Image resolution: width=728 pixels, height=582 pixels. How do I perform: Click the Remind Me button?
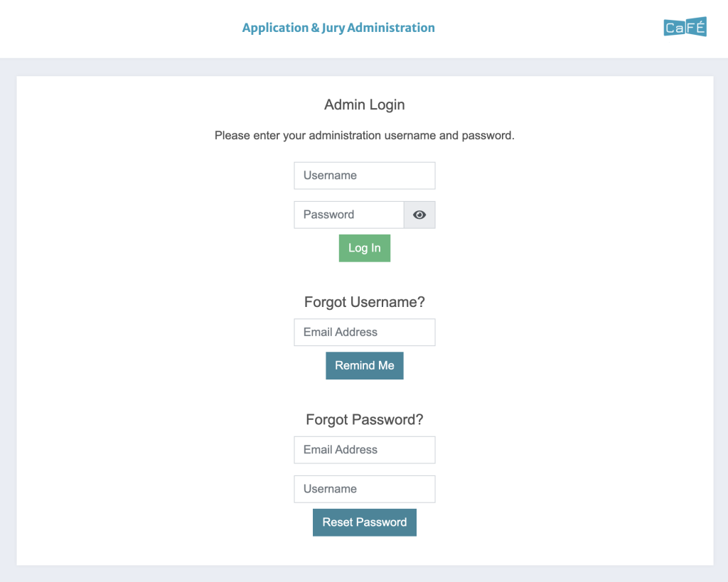pos(364,365)
